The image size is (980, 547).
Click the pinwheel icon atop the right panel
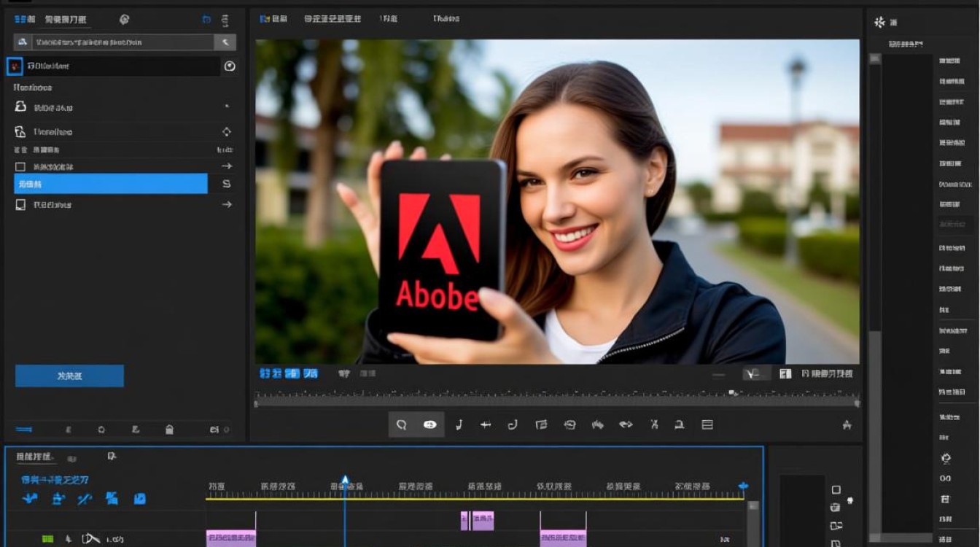[x=879, y=22]
